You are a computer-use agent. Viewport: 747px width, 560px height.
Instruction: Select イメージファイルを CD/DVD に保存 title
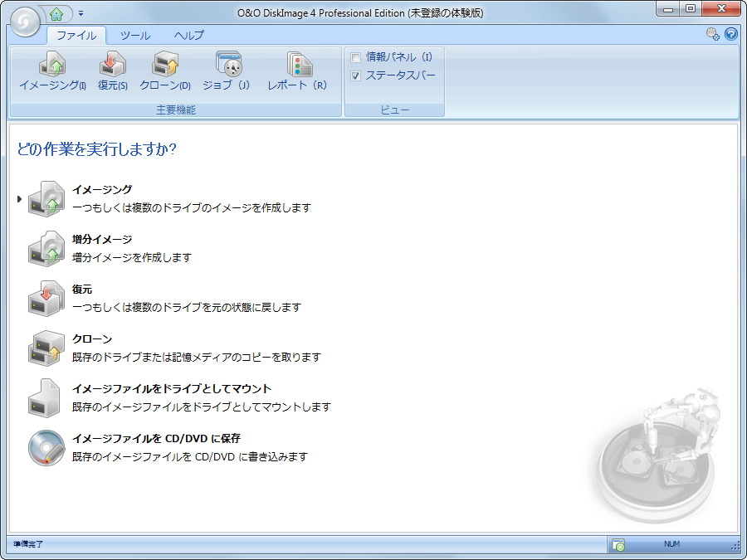click(x=156, y=439)
